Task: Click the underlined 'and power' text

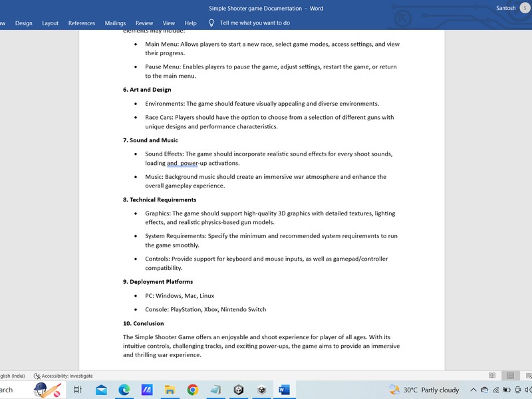Action: pyautogui.click(x=182, y=163)
